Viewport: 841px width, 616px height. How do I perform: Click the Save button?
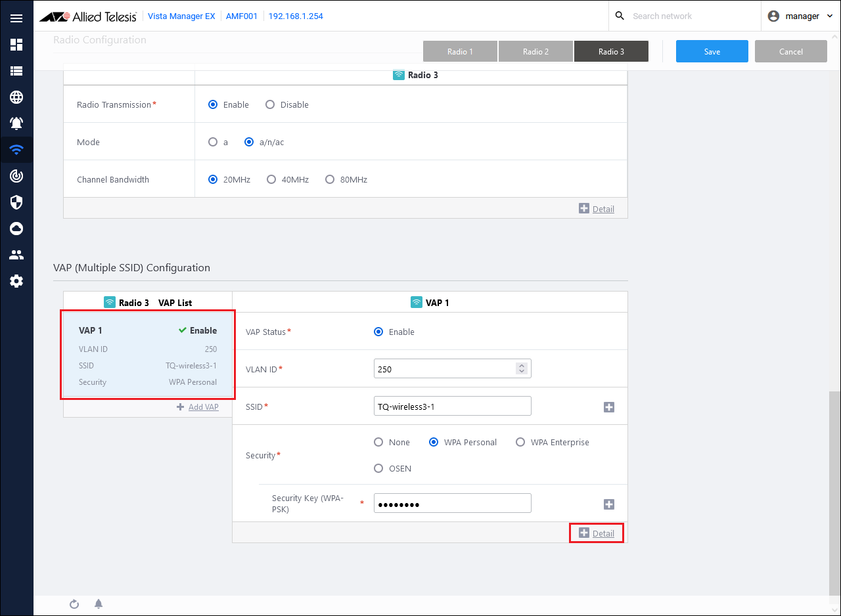tap(712, 51)
